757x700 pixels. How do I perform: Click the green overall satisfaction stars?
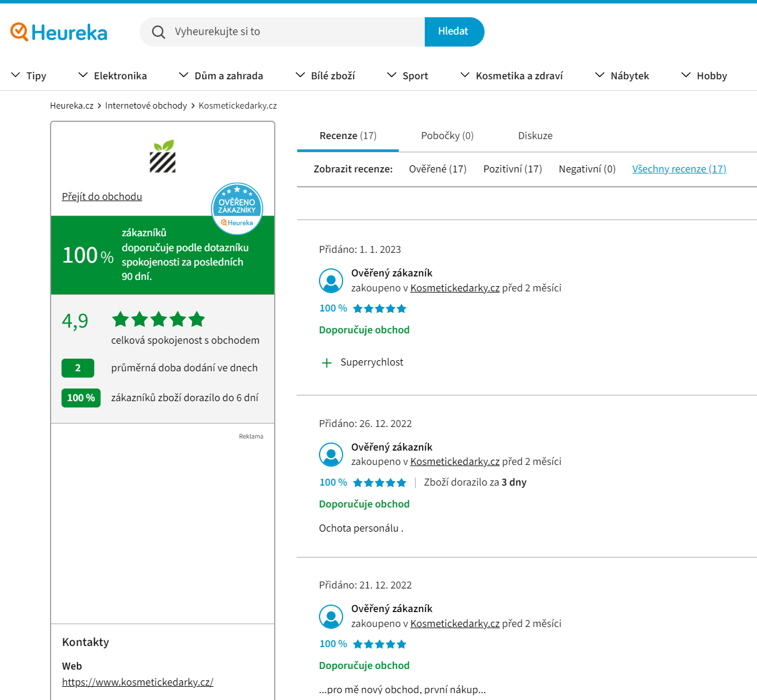pyautogui.click(x=159, y=319)
